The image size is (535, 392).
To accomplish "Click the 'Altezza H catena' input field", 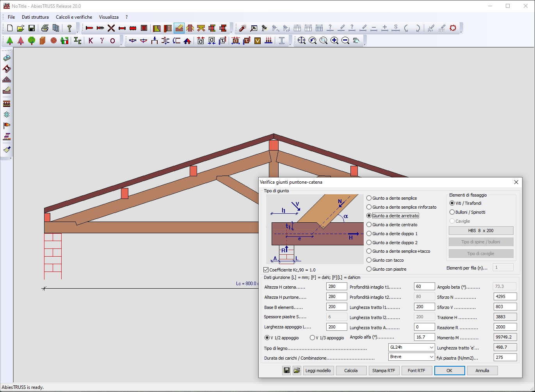I will [336, 286].
